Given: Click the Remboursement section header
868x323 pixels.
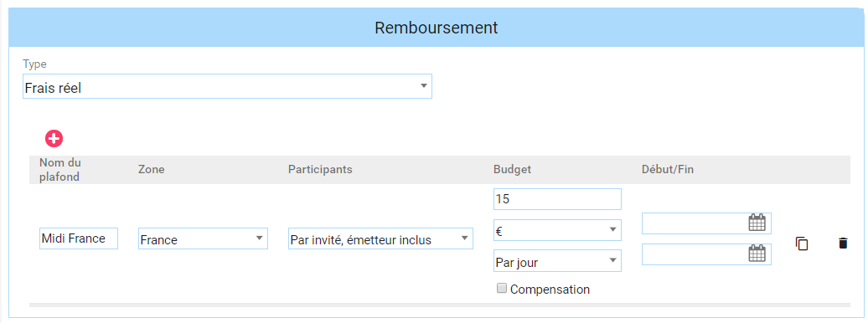Looking at the screenshot, I should click(437, 28).
